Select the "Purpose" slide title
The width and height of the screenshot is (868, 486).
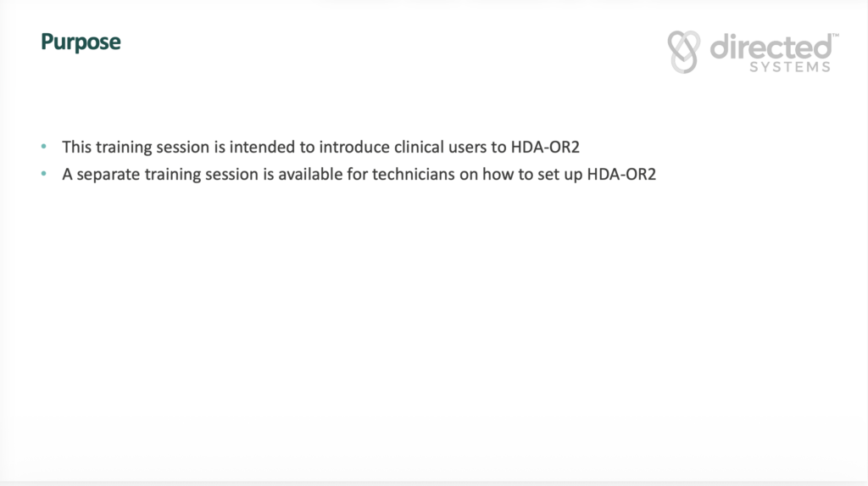pos(81,41)
